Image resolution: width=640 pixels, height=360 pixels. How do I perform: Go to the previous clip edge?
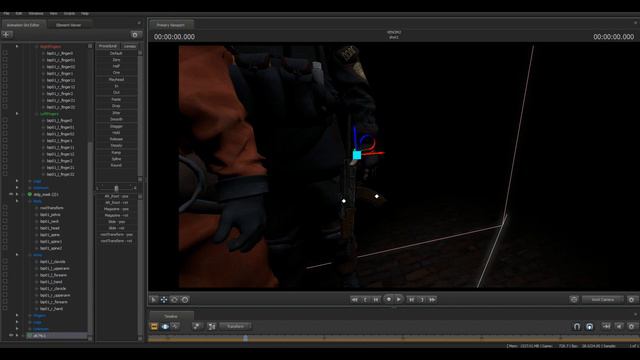(x=365, y=300)
